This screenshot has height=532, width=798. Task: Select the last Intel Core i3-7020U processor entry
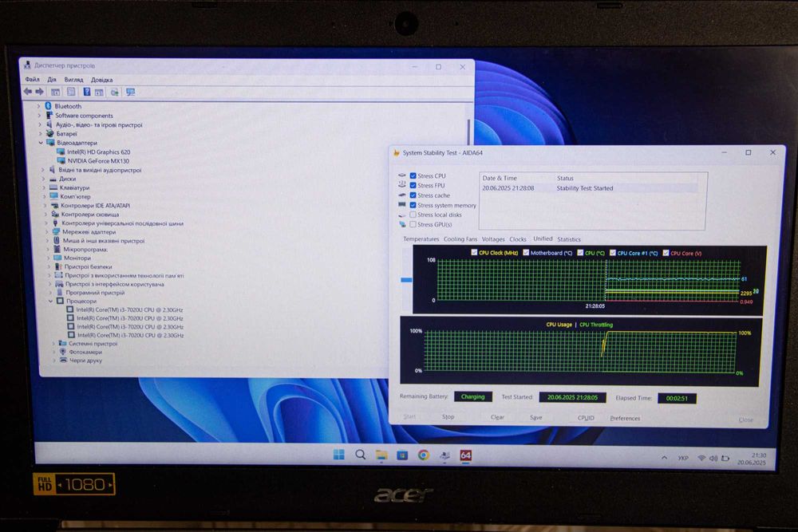[x=126, y=335]
